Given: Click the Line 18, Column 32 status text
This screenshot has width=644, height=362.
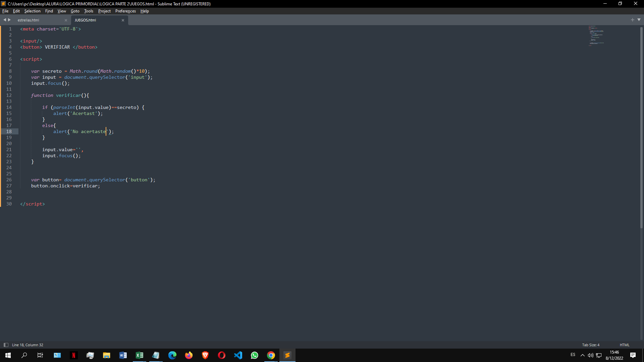Looking at the screenshot, I should [x=28, y=345].
